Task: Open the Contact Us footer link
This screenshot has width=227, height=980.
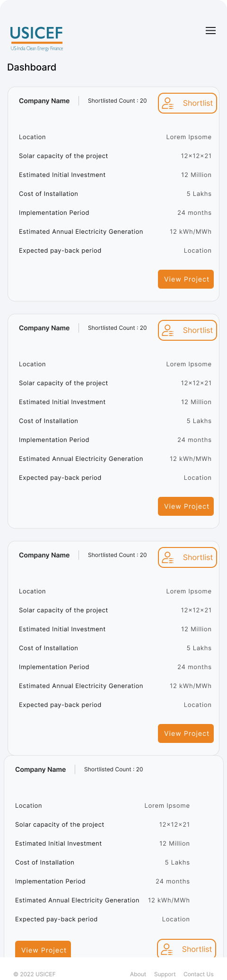Action: point(199,974)
